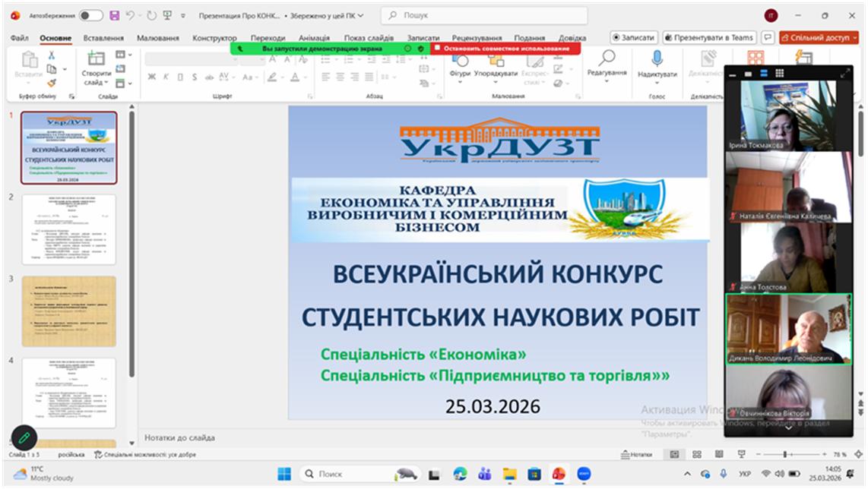Open the Спільний доступ share dropdown arrow
Viewport: 868px width, 489px height.
(x=854, y=37)
